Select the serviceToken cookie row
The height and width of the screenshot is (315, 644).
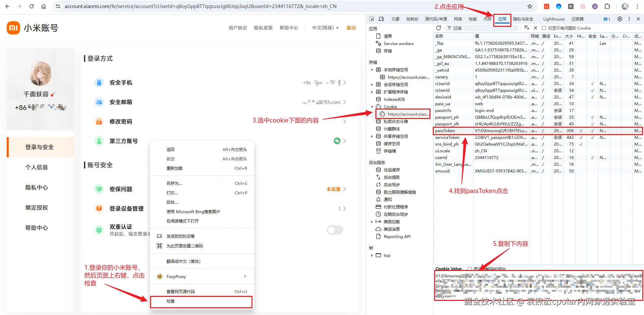click(538, 137)
